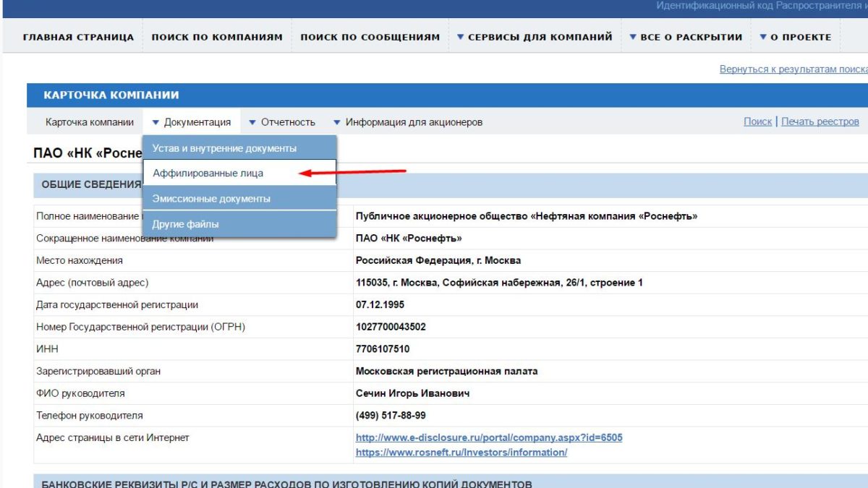The height and width of the screenshot is (488, 868).
Task: Click Московская регистрационная палата text
Action: (447, 371)
